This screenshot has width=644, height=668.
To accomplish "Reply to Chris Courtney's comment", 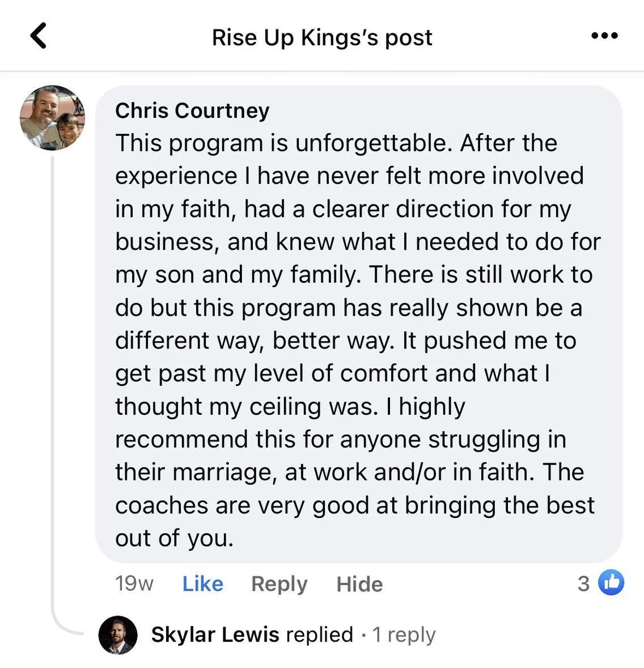I will point(279,584).
